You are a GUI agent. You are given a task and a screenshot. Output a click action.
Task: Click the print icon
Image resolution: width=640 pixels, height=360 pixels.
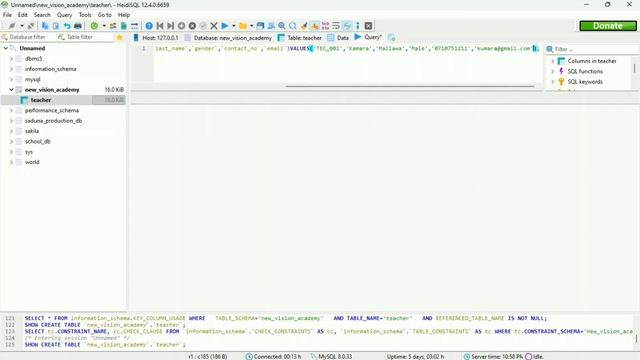coord(78,26)
